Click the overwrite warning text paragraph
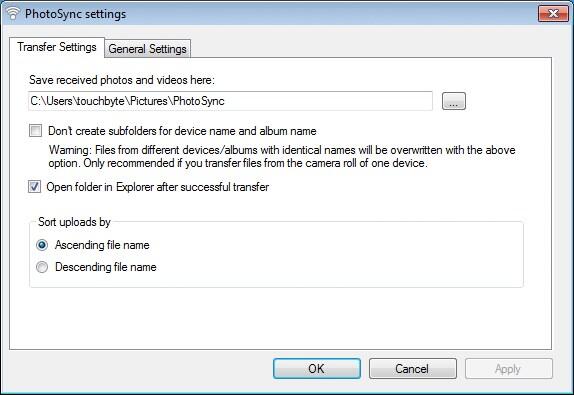Screen dimensions: 574x395 [x=282, y=156]
